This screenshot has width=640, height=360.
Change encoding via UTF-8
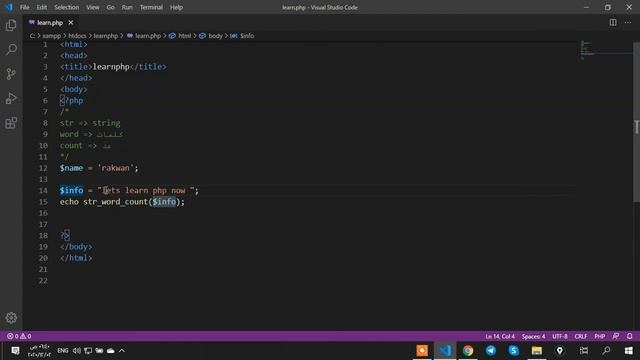point(560,336)
